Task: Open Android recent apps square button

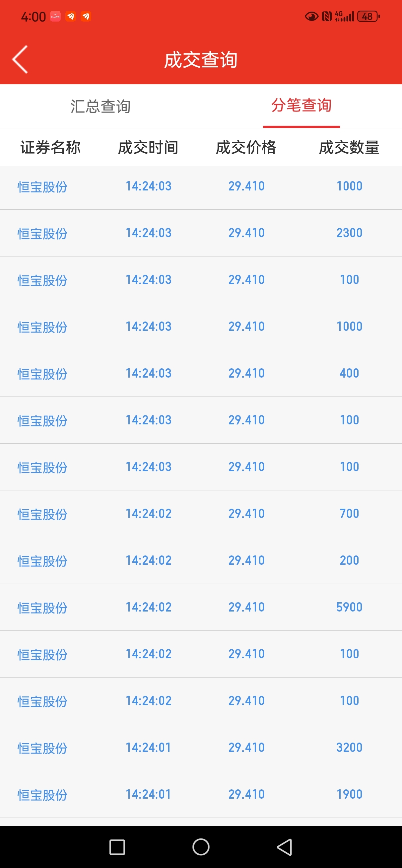Action: pyautogui.click(x=117, y=847)
